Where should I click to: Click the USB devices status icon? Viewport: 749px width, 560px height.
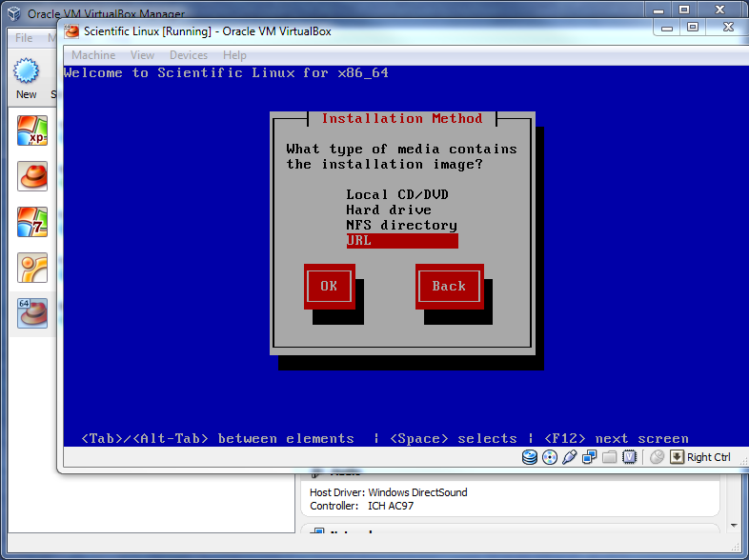[570, 457]
